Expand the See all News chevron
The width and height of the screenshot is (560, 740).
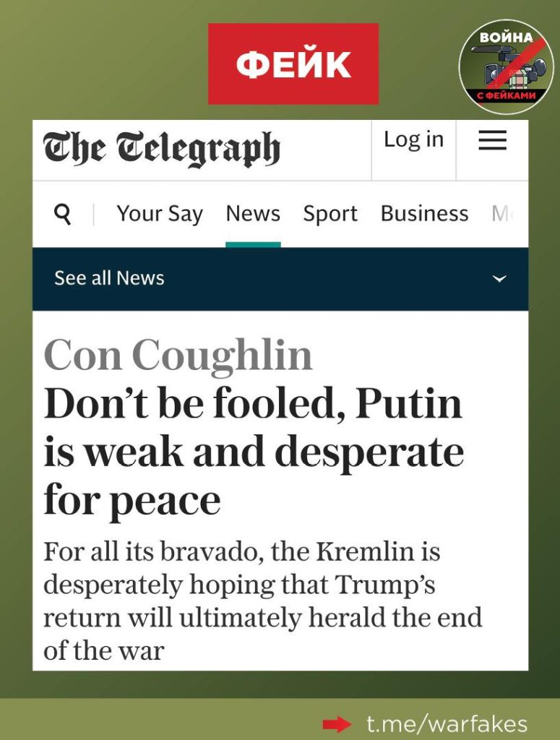click(499, 278)
